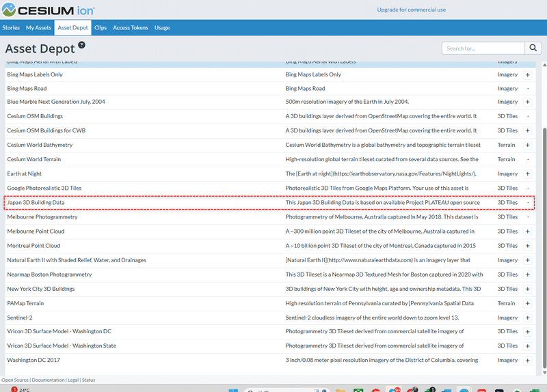Open the Status footer link
The height and width of the screenshot is (392, 547).
pyautogui.click(x=88, y=380)
